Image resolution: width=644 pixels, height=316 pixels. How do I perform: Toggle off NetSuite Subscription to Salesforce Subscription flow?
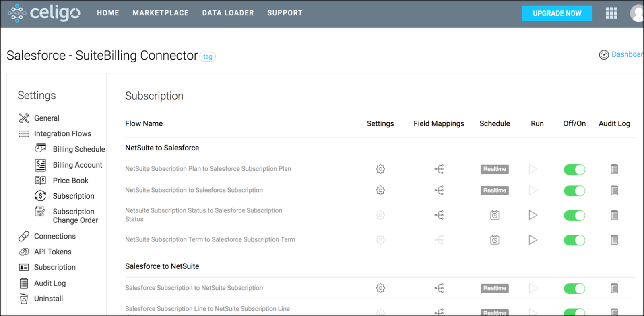[x=574, y=191]
